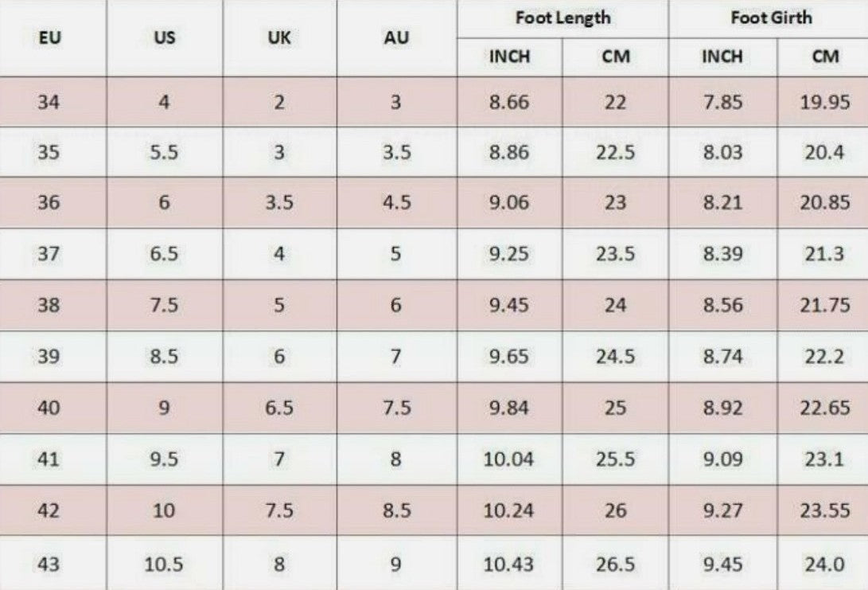This screenshot has height=590, width=868.
Task: Click INCH subheader under Foot Length
Action: click(509, 57)
